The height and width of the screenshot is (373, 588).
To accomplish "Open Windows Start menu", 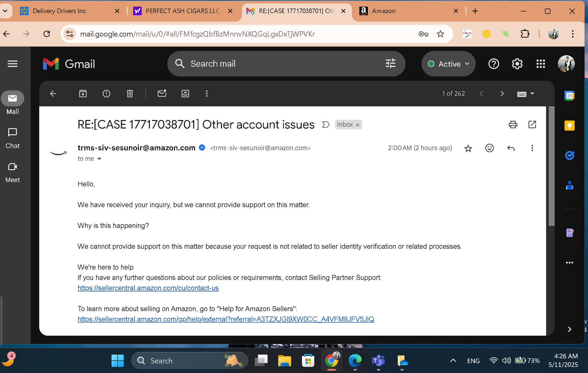I will click(118, 360).
